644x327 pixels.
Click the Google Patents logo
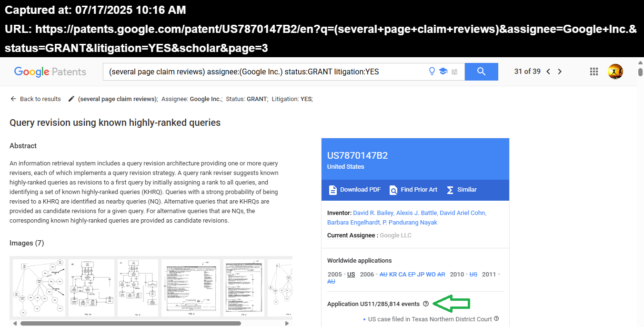[x=50, y=72]
